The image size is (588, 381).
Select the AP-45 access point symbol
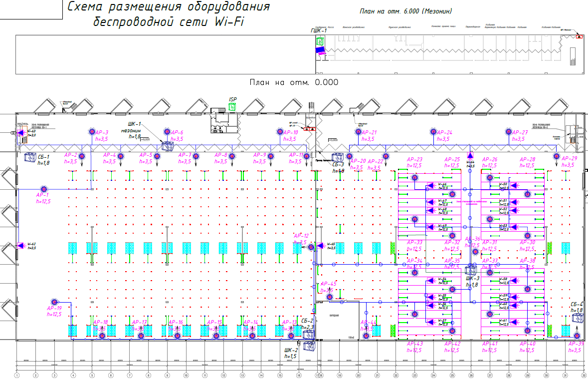tap(329, 297)
